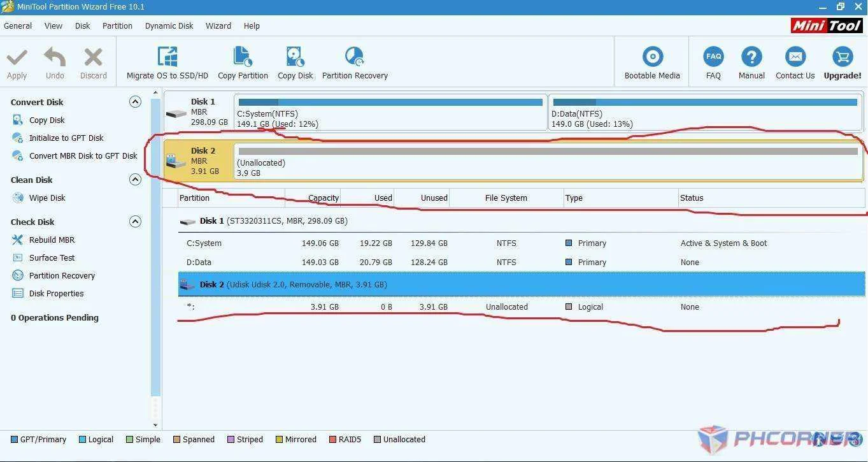
Task: Click the Disk 2 unallocated space bar
Action: 548,161
